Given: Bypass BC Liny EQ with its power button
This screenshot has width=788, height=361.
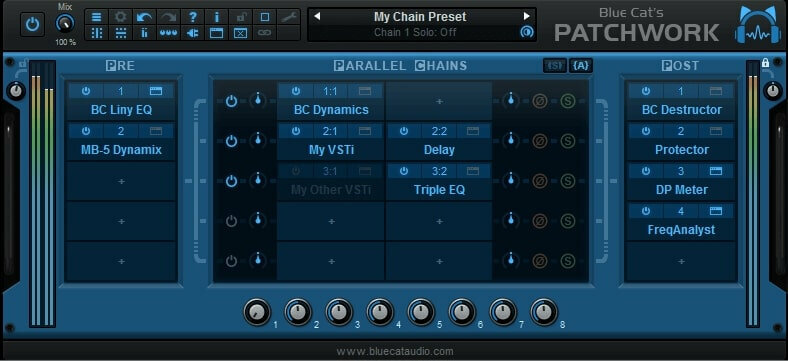Looking at the screenshot, I should 86,91.
